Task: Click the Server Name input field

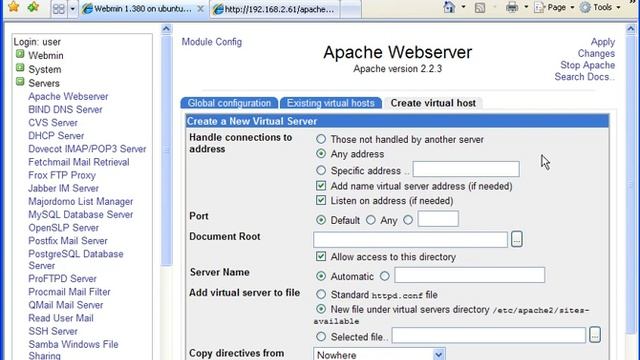Action: [x=469, y=275]
